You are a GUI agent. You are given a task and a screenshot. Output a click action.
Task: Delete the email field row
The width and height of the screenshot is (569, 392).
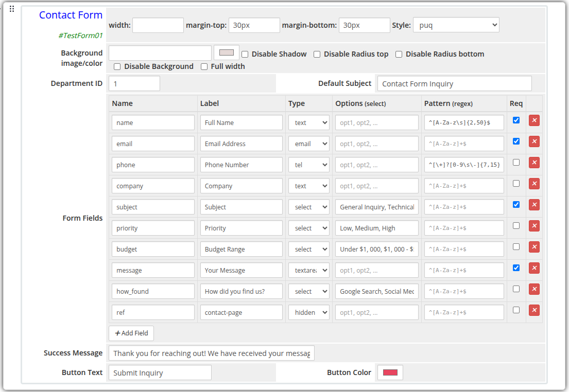coord(534,141)
